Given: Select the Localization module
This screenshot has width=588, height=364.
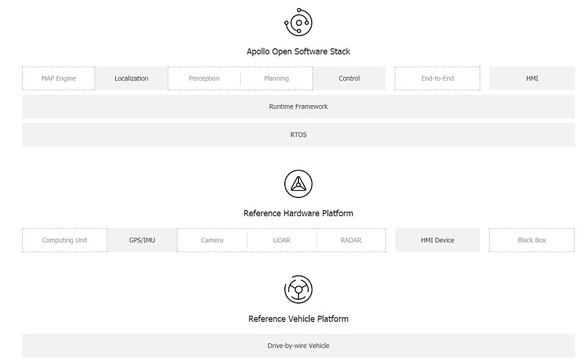Looking at the screenshot, I should click(x=131, y=78).
